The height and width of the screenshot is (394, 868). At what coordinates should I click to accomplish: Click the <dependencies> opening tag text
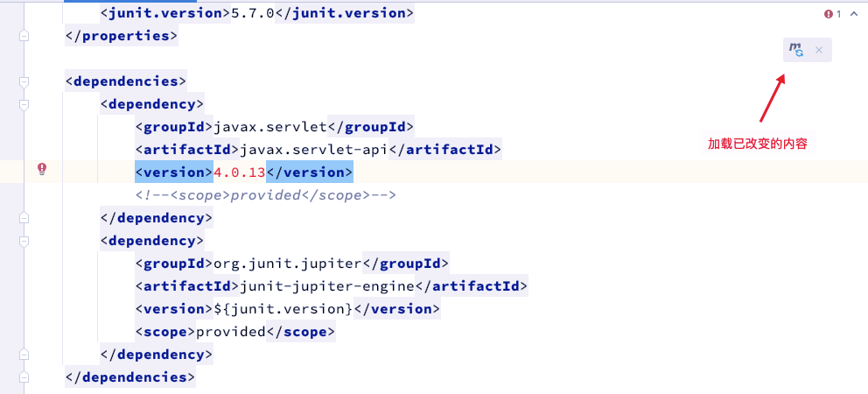[126, 81]
